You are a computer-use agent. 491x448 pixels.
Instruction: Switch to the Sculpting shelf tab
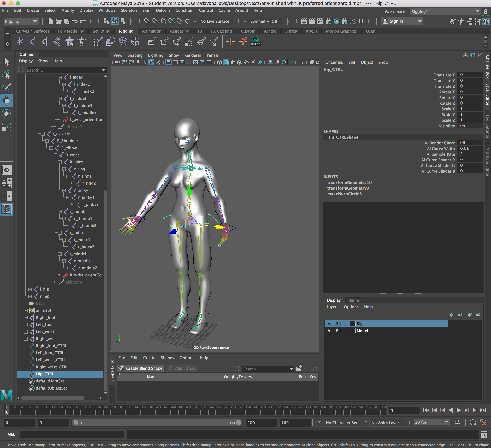point(102,31)
